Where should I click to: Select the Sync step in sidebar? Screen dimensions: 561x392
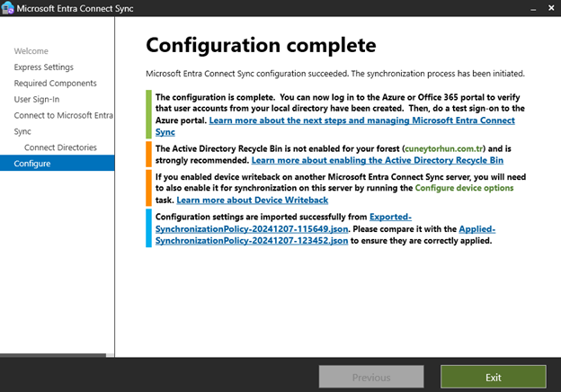22,131
